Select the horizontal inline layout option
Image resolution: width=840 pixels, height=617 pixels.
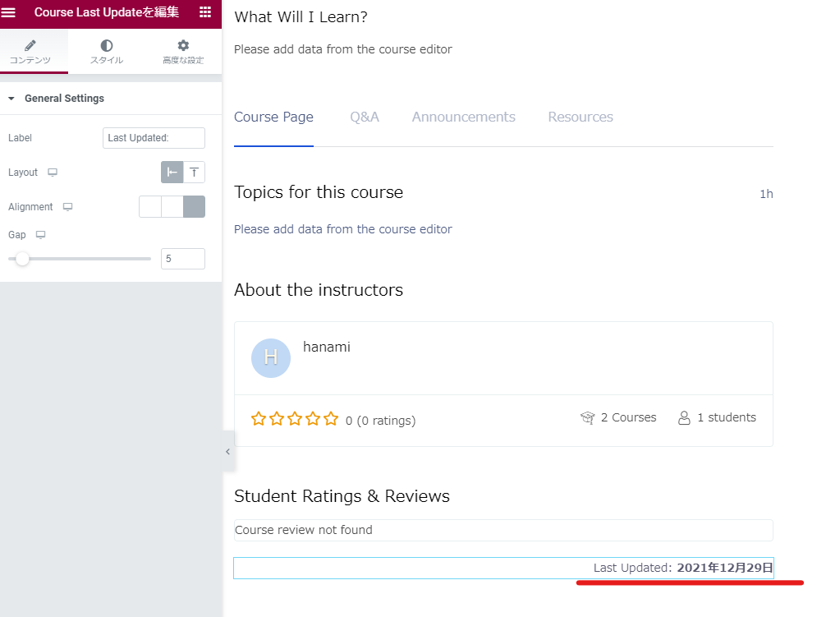172,173
